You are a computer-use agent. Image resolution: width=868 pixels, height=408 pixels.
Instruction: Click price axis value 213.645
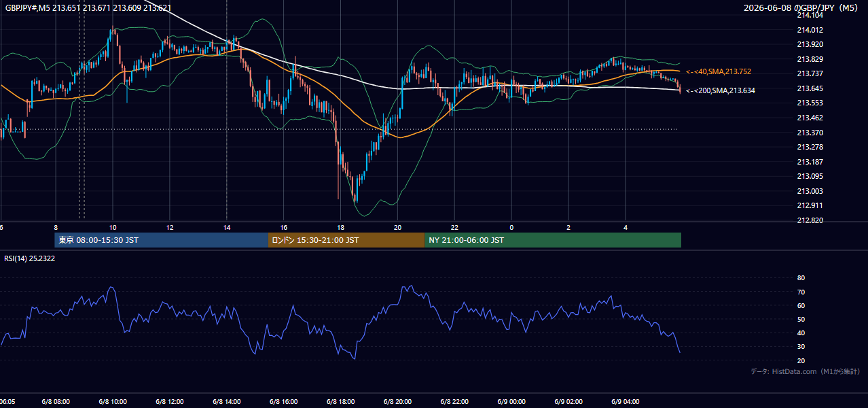(x=810, y=89)
